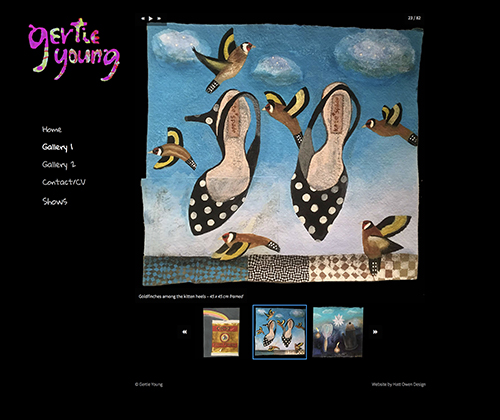Click the Gertie Young logo

point(74,49)
